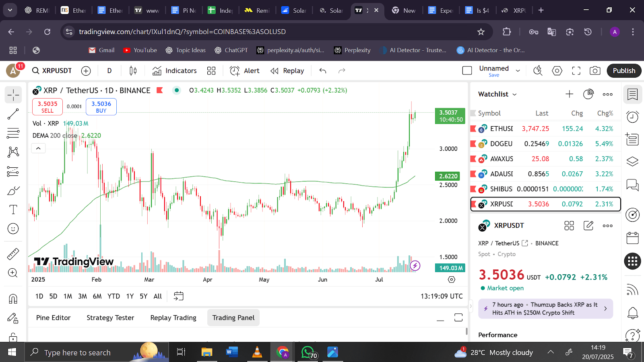Toggle stay in drawing mode

pyautogui.click(x=13, y=319)
